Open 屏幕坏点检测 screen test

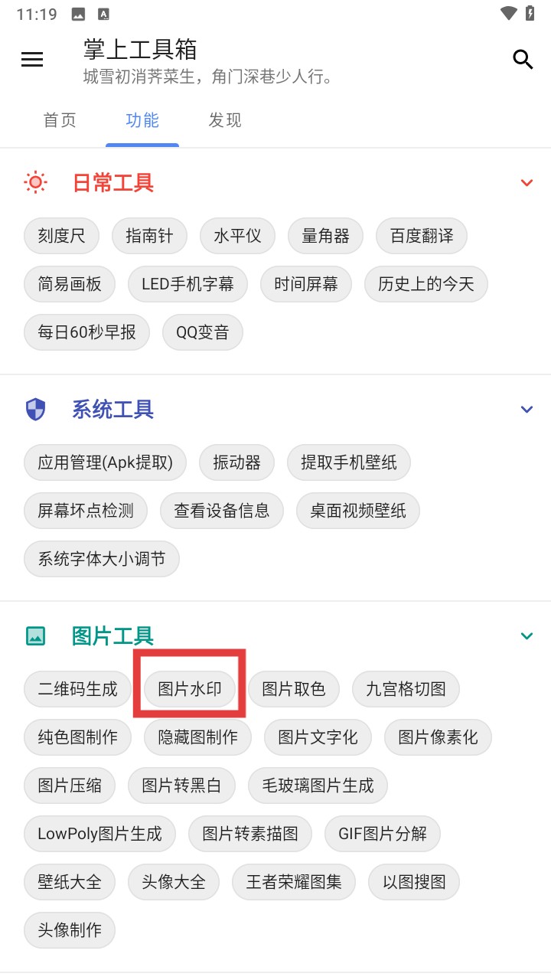point(86,511)
